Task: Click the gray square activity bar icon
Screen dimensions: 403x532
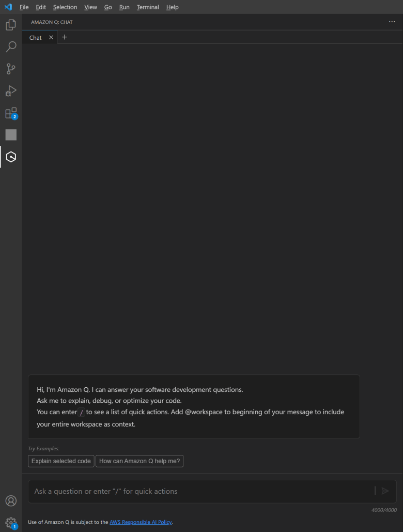Action: point(11,135)
